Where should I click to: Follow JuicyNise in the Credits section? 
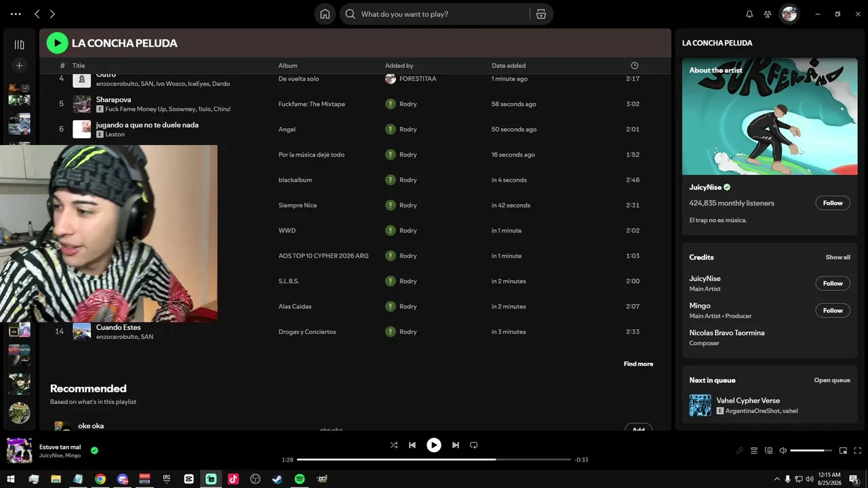pyautogui.click(x=833, y=283)
